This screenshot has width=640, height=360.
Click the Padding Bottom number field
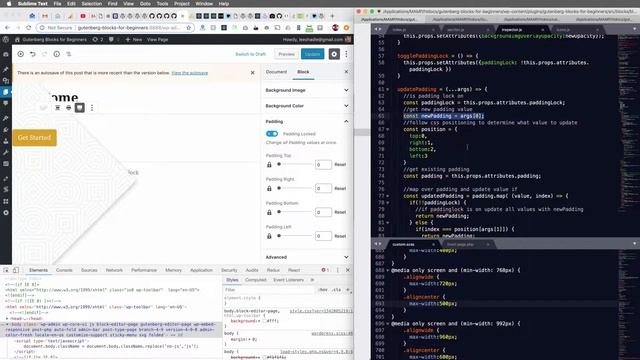323,212
